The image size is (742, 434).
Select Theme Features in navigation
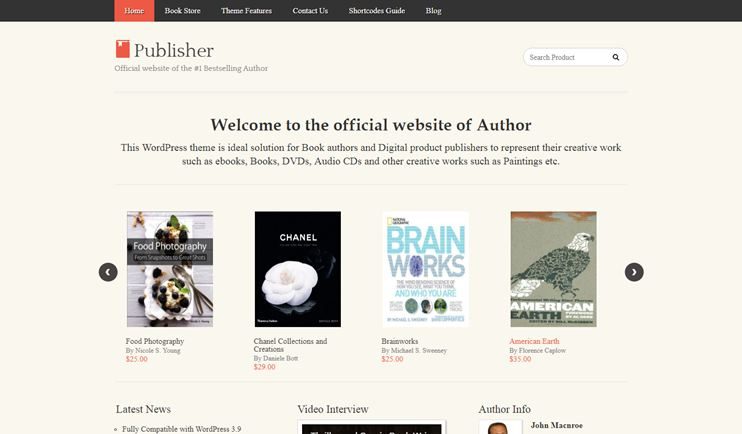247,10
